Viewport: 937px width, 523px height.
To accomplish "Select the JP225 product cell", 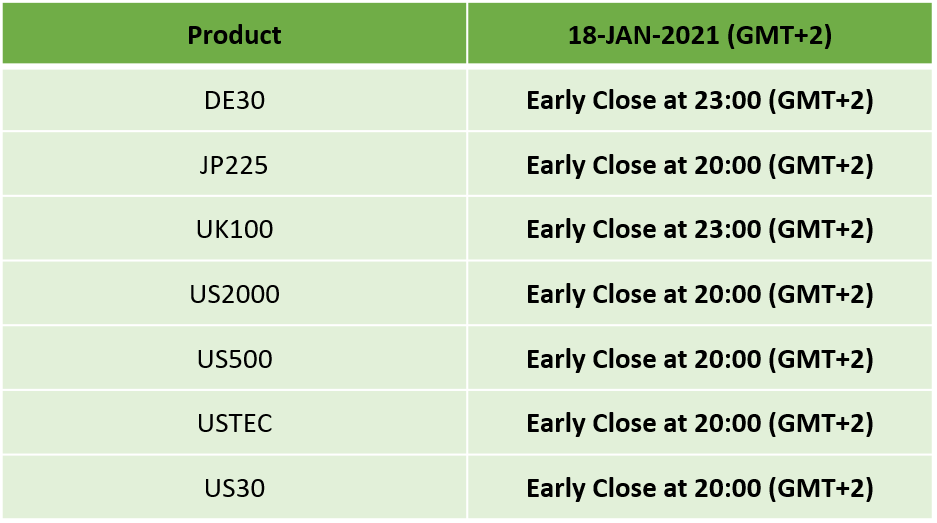I will pyautogui.click(x=234, y=164).
